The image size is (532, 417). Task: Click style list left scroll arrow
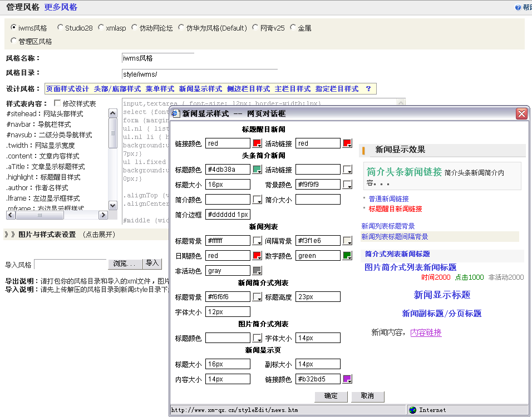(11, 215)
